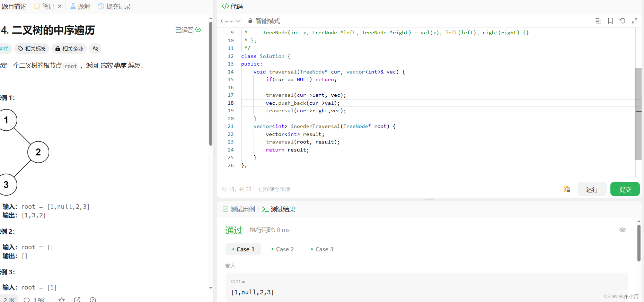
Task: Click the share external link icon
Action: 77,300
